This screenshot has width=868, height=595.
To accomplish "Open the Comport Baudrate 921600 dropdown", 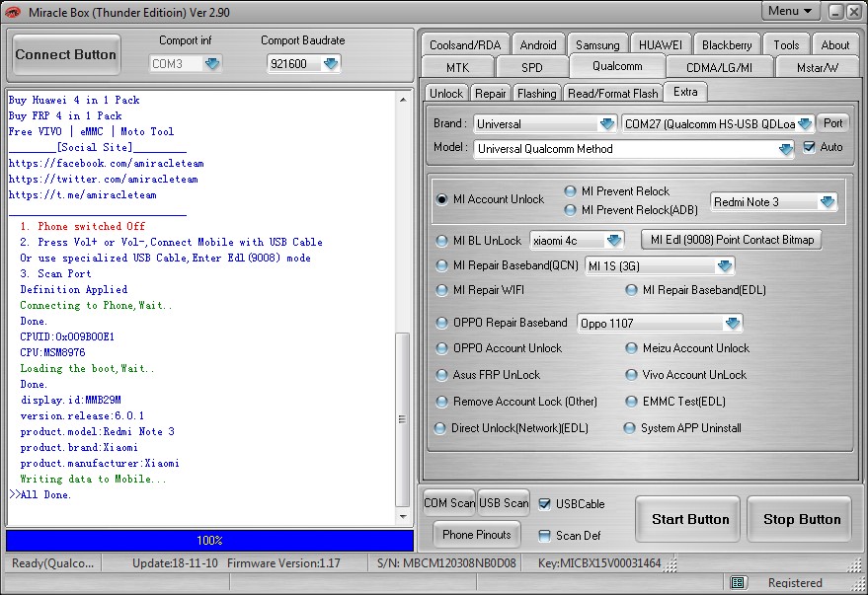I will click(x=331, y=64).
